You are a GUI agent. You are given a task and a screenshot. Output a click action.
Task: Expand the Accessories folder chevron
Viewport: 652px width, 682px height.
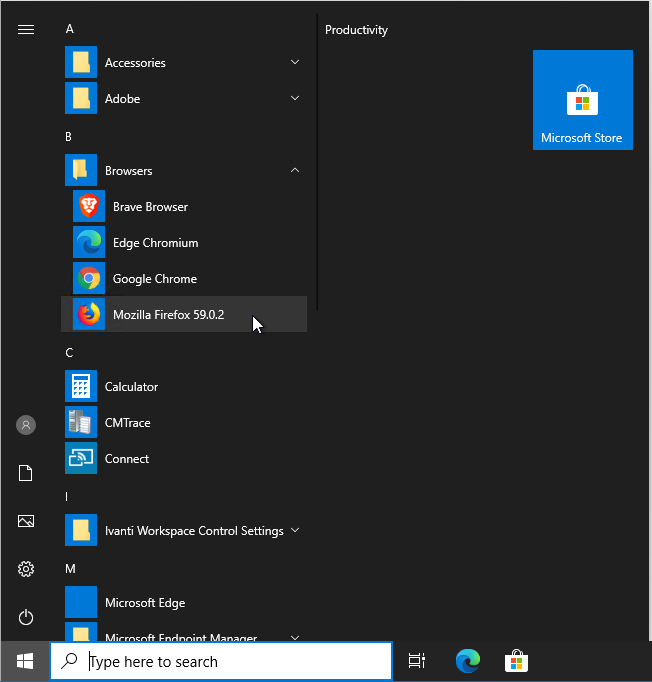click(295, 62)
